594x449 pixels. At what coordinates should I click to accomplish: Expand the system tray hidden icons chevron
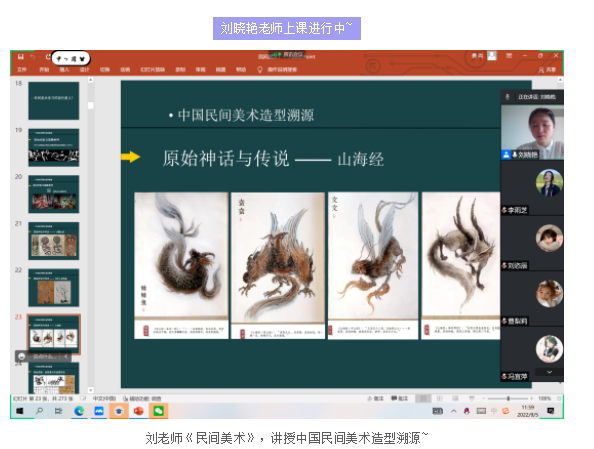453,411
